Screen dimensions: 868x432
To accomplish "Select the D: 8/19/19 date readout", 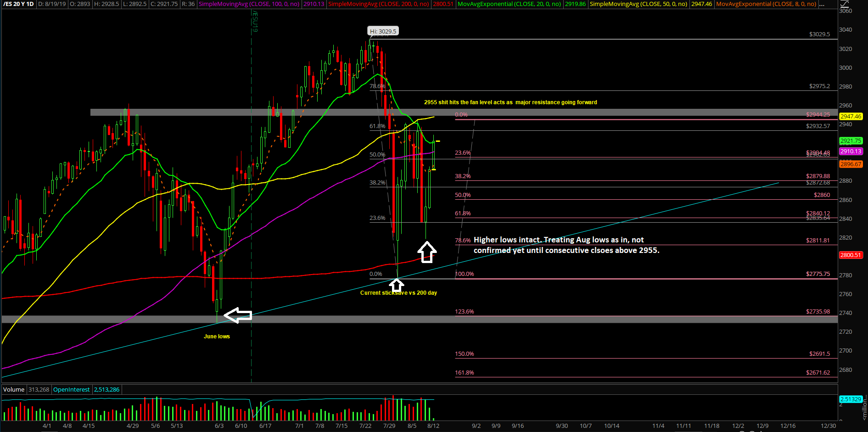I will [x=52, y=4].
